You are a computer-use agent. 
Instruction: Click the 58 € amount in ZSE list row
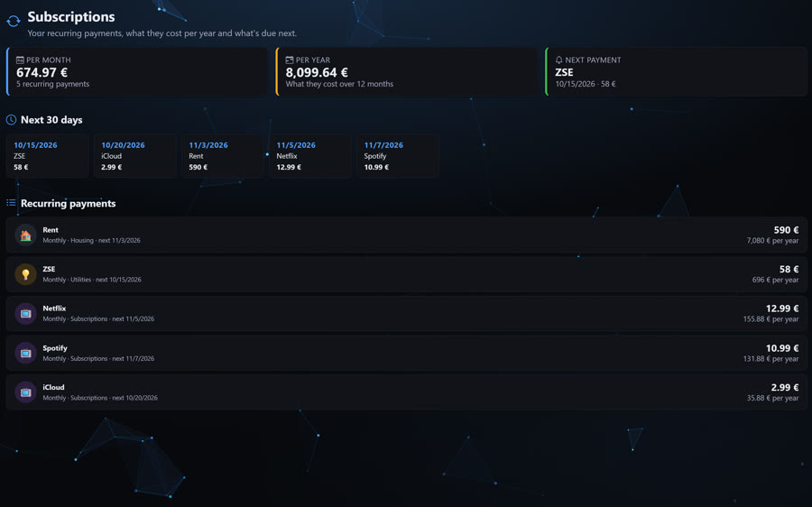tap(789, 270)
